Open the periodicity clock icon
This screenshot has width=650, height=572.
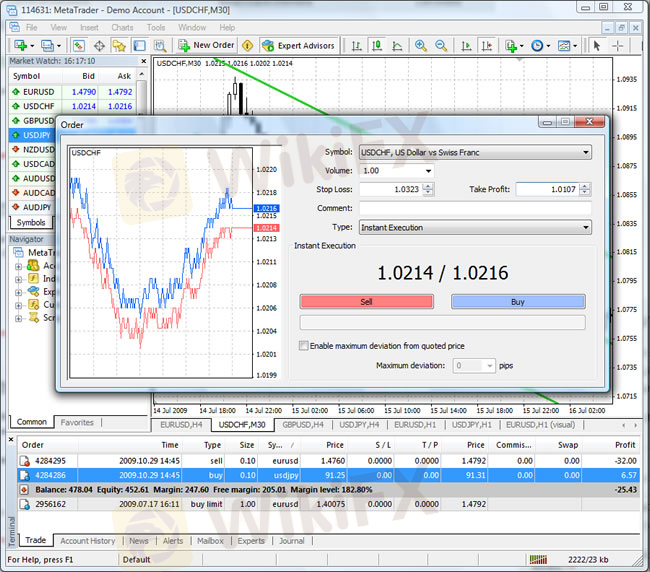click(539, 45)
